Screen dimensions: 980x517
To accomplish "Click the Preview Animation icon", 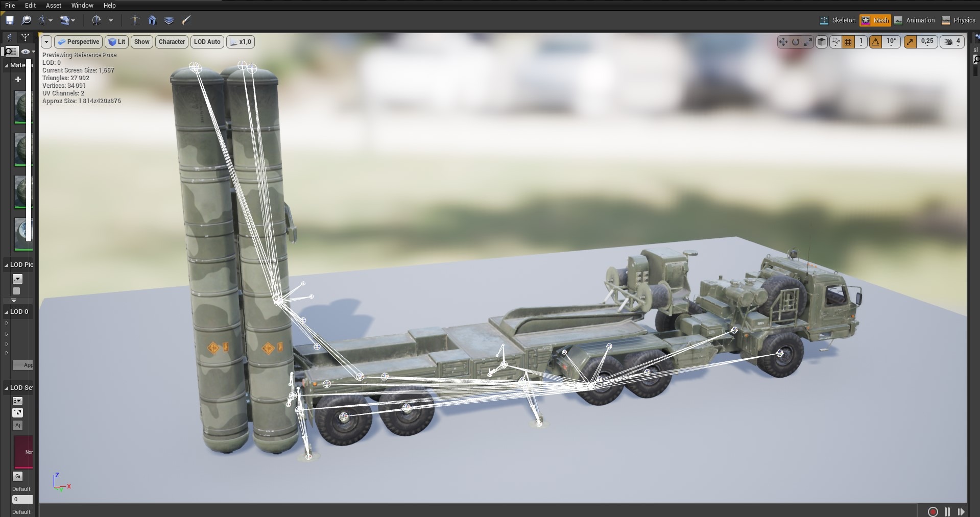I will click(x=64, y=20).
